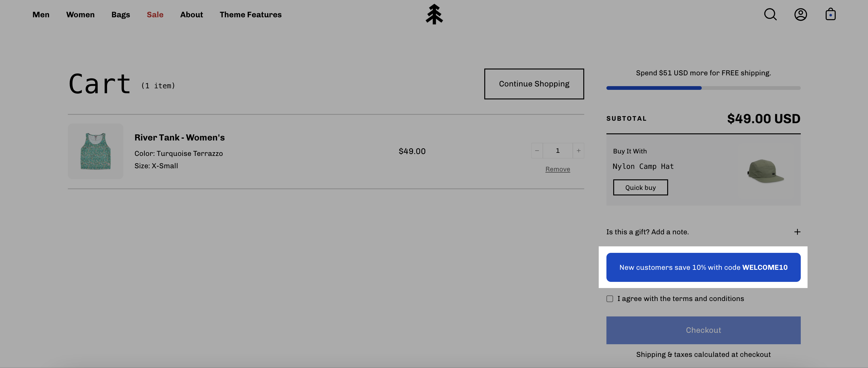The width and height of the screenshot is (868, 368).
Task: Open the shopping bag cart icon
Action: click(x=830, y=15)
